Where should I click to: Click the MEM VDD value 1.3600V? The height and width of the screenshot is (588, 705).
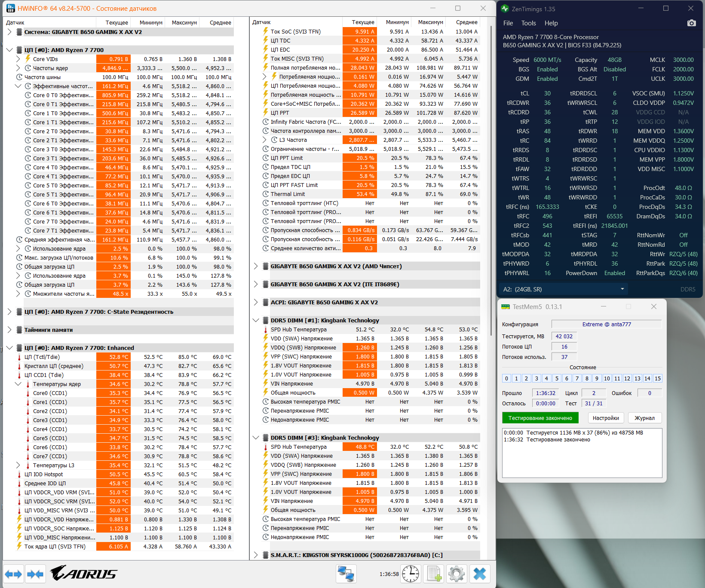[683, 131]
